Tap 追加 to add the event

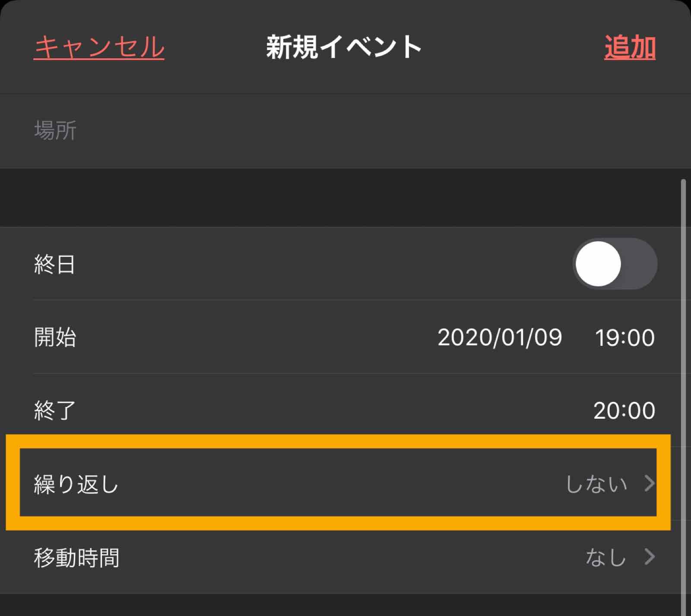point(630,47)
